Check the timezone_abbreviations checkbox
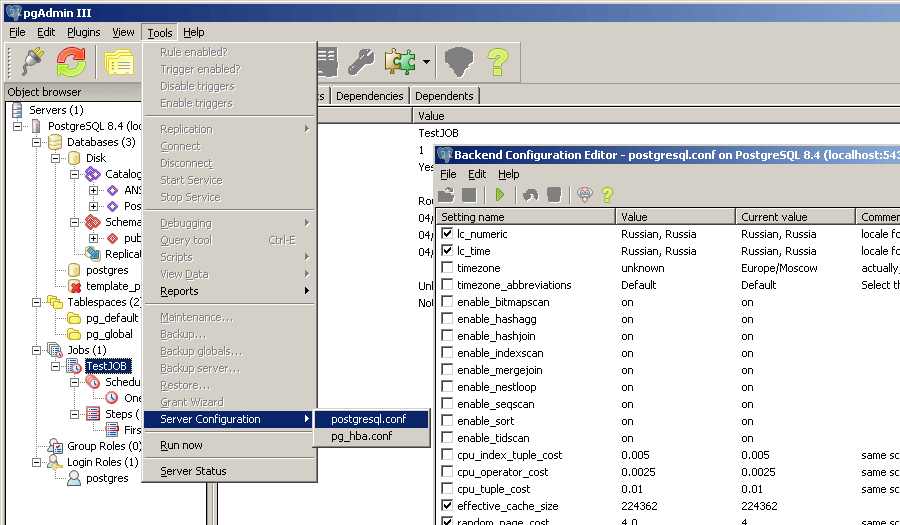The width and height of the screenshot is (900, 525). [447, 285]
